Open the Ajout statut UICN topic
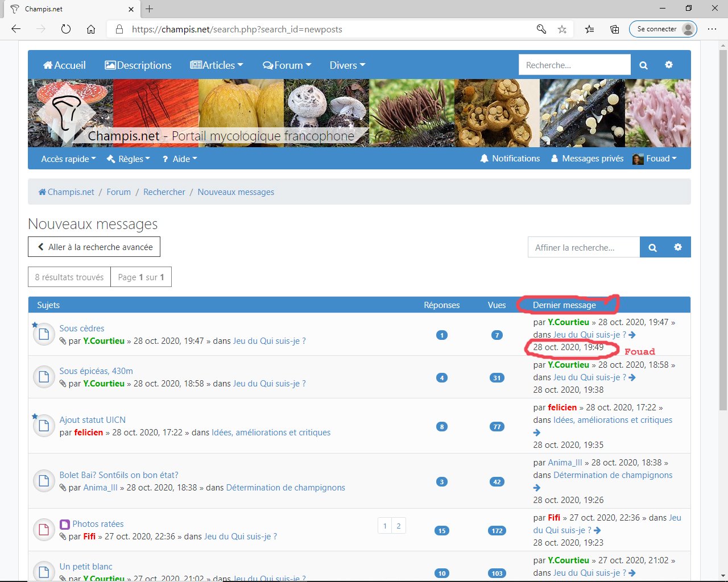This screenshot has width=728, height=582. point(92,420)
